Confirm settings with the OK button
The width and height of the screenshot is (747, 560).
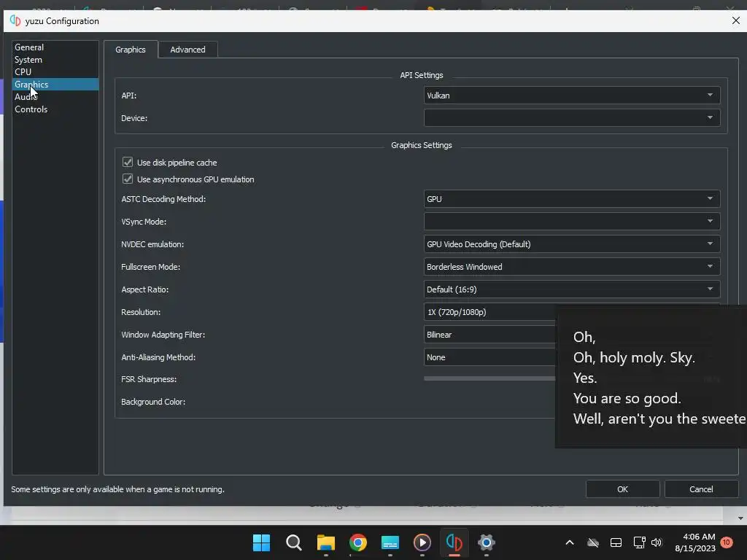point(622,489)
